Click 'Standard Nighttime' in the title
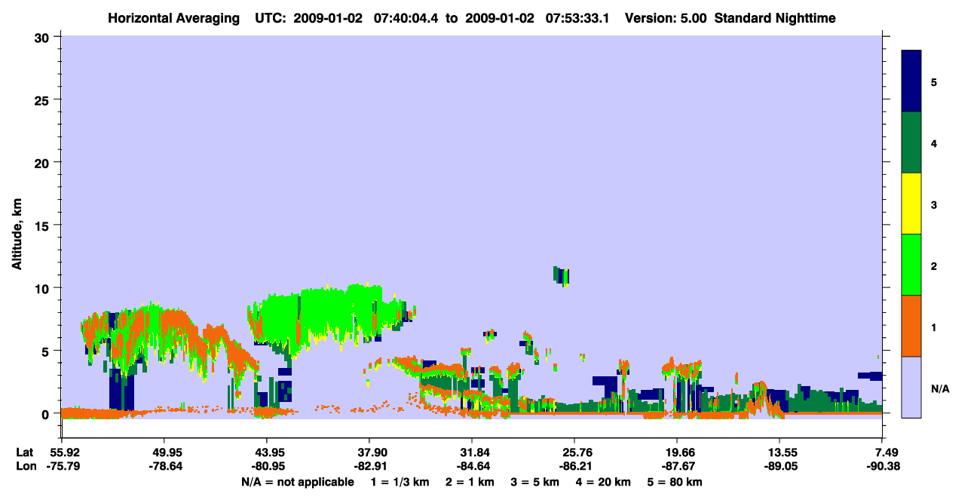The height and width of the screenshot is (503, 980). 775,18
